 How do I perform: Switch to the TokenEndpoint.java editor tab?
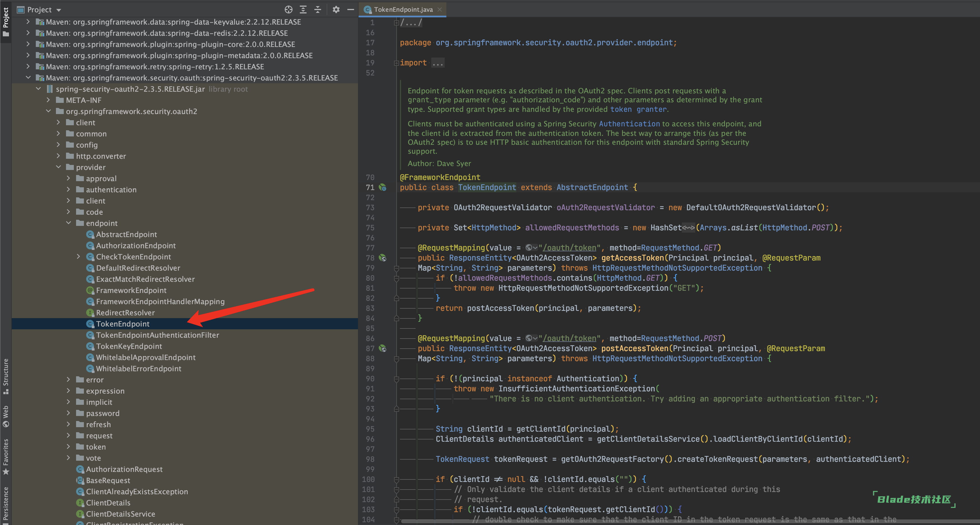pyautogui.click(x=403, y=10)
